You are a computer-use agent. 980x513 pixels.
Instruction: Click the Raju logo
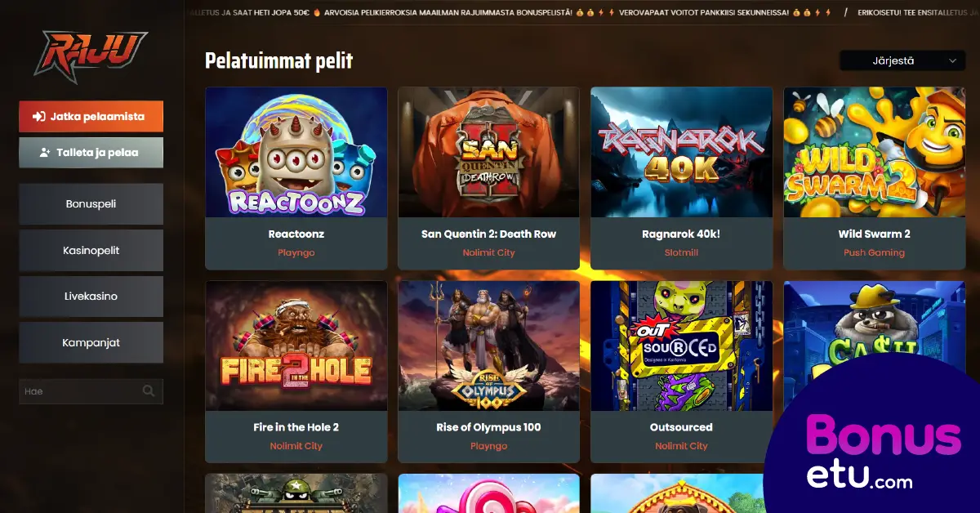point(91,56)
